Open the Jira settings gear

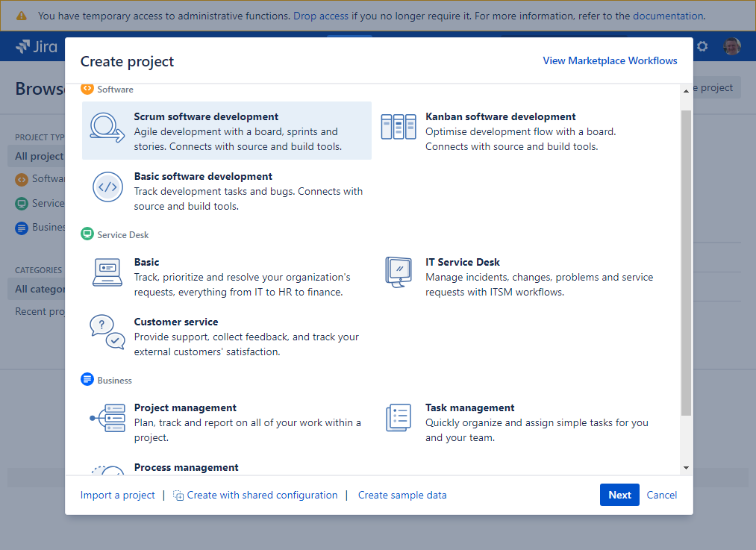coord(702,46)
